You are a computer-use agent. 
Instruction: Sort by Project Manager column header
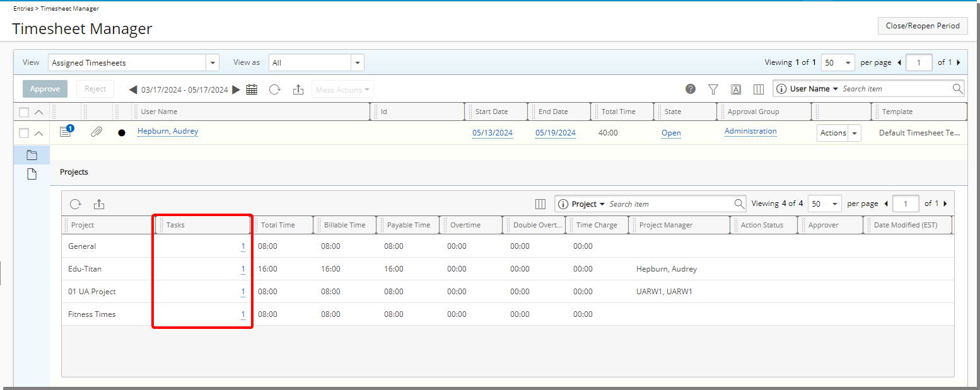[x=666, y=225]
